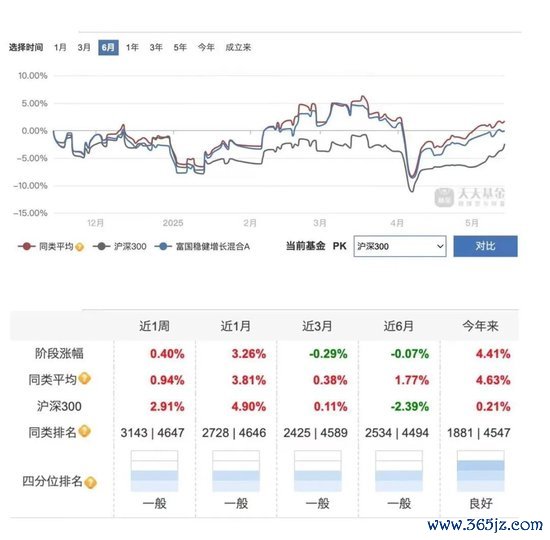Screen dimensions: 550x540
Task: Click the 天天基金 watermark logo
Action: click(x=469, y=196)
